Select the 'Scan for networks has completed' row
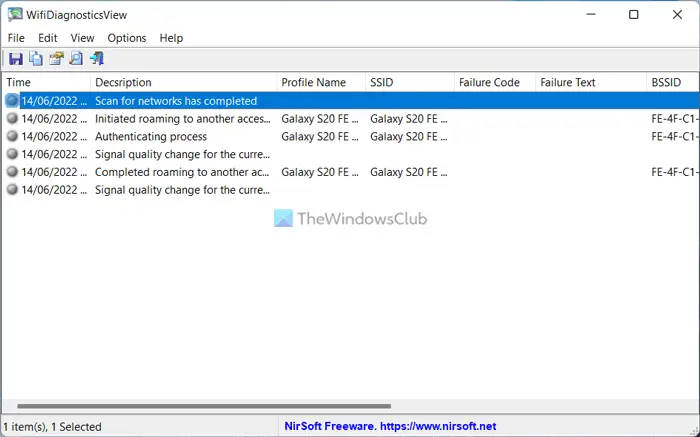 350,101
